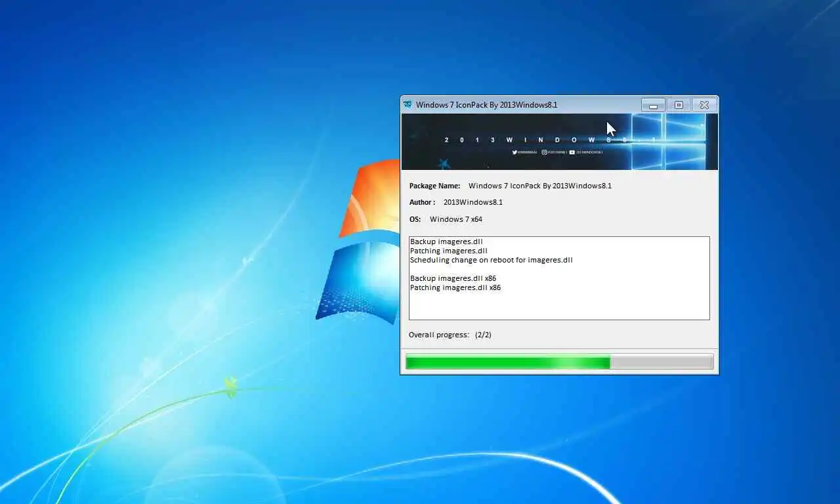Click the 'Backup imageres.dll x86' log line
840x504 pixels.
tap(453, 278)
